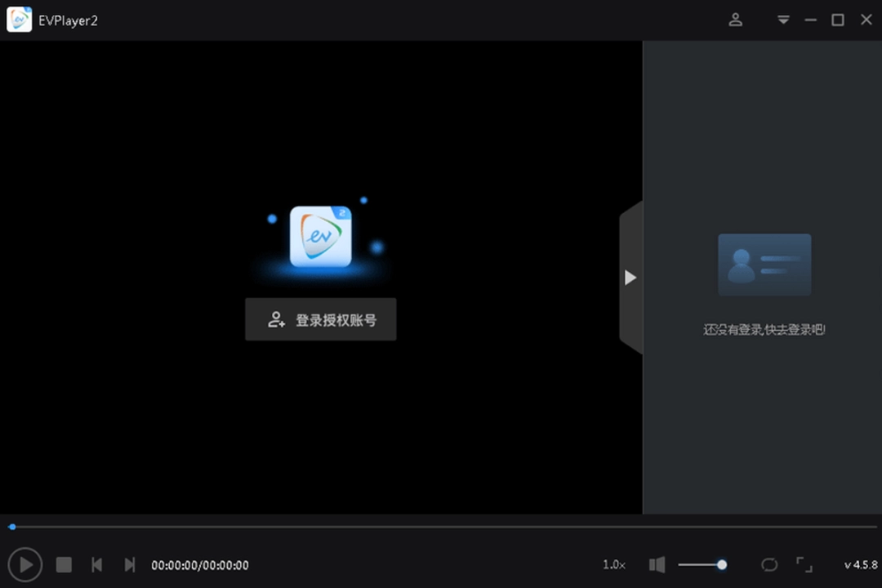This screenshot has height=588, width=882.
Task: Click the playback progress bar
Action: point(441,527)
